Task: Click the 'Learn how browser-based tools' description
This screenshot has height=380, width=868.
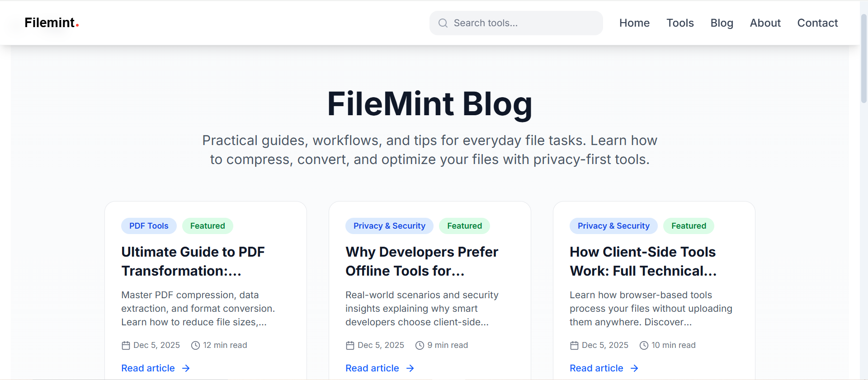Action: click(651, 309)
